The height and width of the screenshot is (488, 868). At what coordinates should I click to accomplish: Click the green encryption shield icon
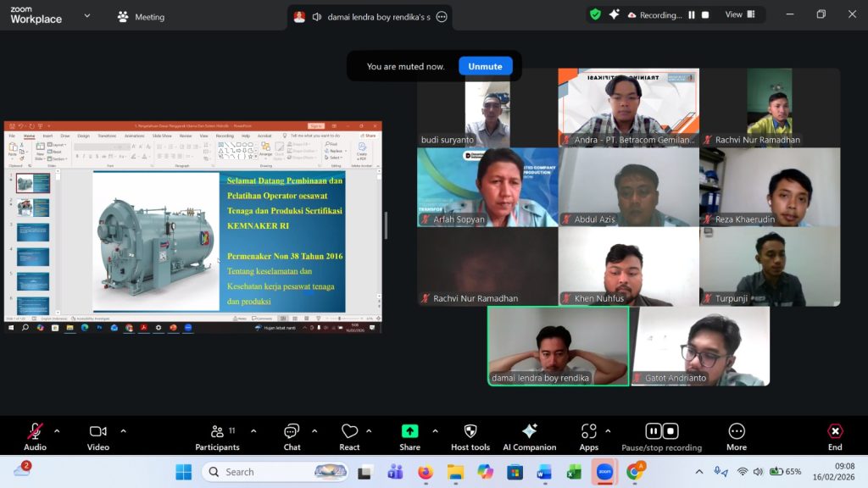[x=595, y=14]
